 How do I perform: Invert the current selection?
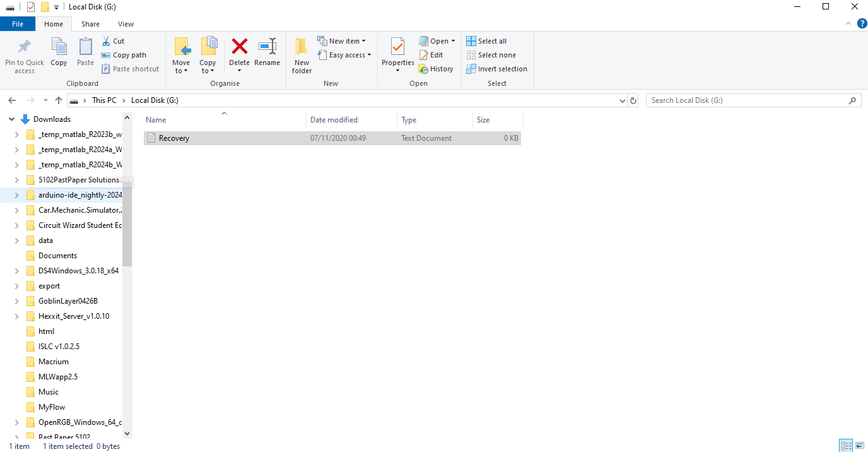tap(497, 68)
